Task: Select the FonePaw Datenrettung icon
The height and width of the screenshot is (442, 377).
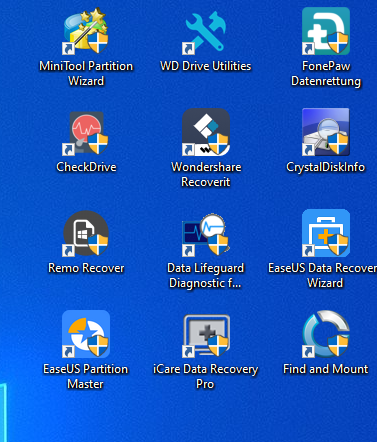Action: coord(326,31)
